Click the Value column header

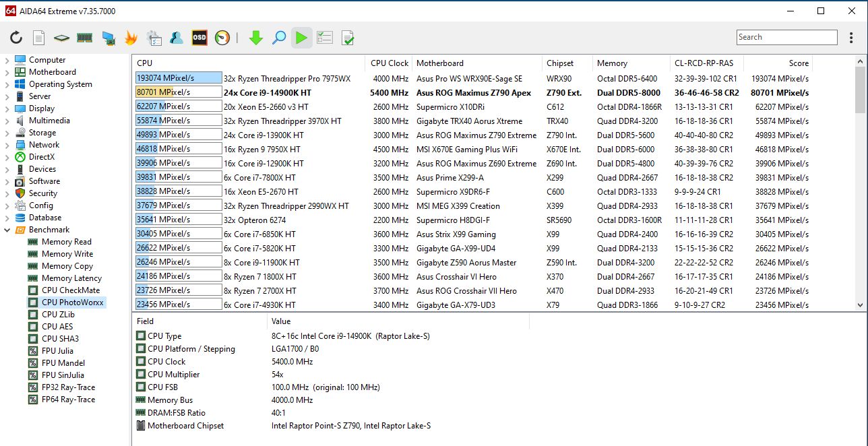(x=398, y=321)
